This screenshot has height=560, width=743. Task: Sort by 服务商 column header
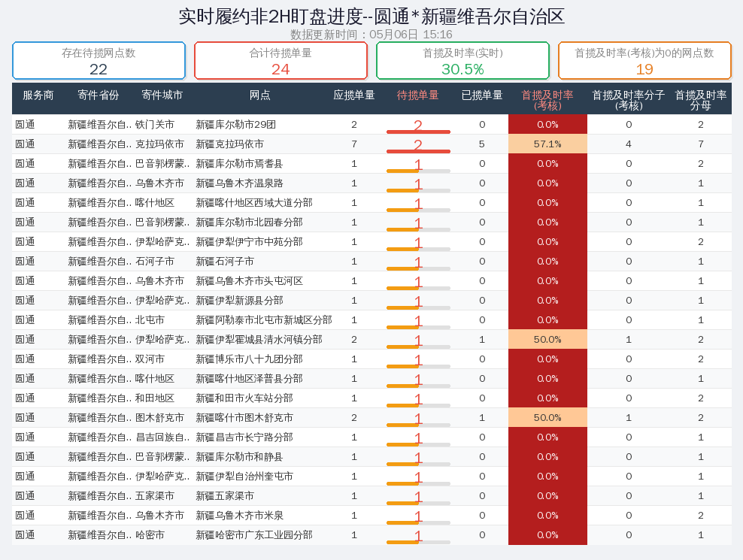click(x=38, y=95)
